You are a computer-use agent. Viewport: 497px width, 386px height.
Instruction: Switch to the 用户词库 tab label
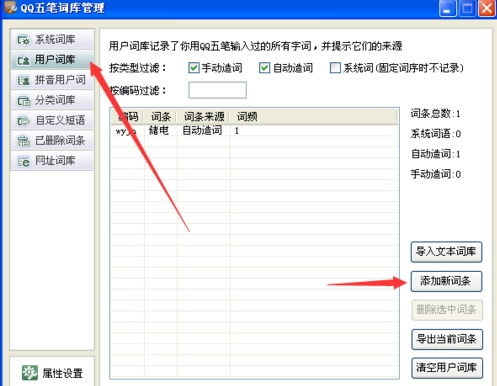(x=55, y=60)
